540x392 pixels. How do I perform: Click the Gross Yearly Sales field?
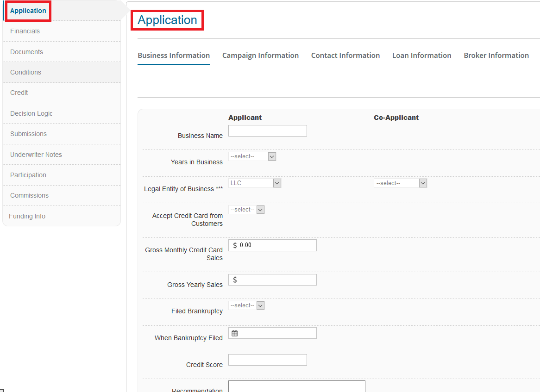click(x=272, y=280)
